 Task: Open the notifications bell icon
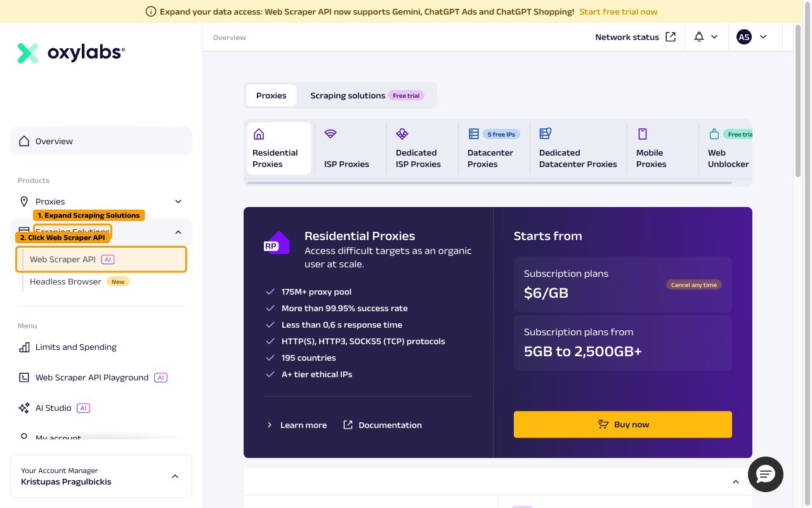tap(699, 37)
